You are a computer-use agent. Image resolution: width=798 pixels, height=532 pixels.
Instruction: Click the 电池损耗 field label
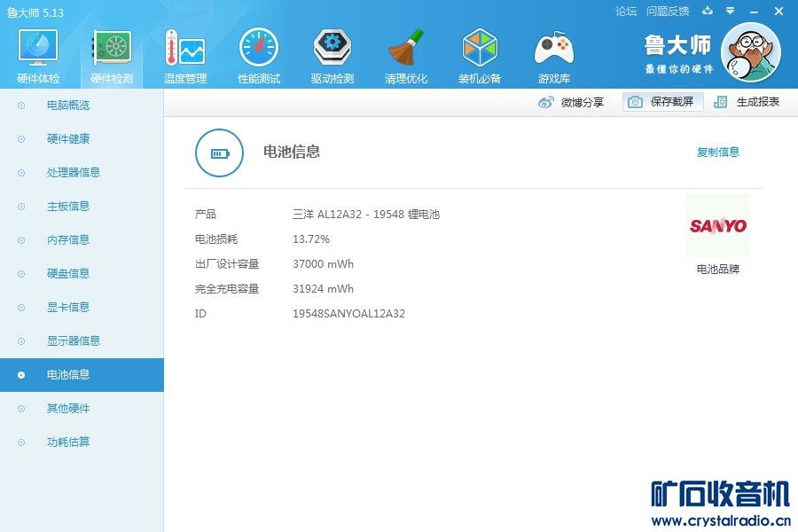tap(215, 239)
